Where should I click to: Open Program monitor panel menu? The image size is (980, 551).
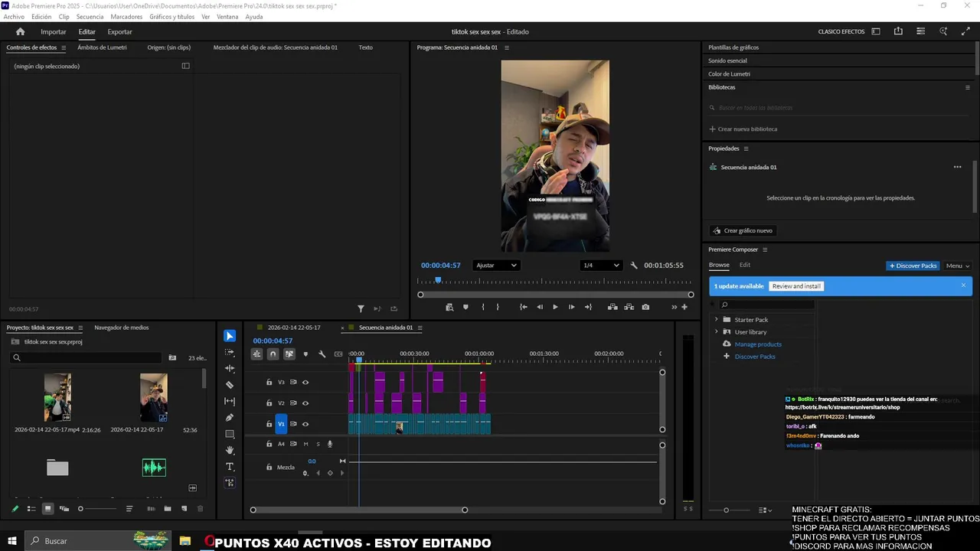(506, 47)
